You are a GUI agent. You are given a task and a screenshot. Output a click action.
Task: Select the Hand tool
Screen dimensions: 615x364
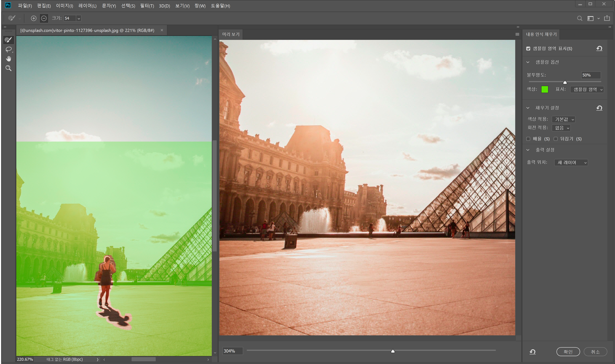click(x=8, y=59)
